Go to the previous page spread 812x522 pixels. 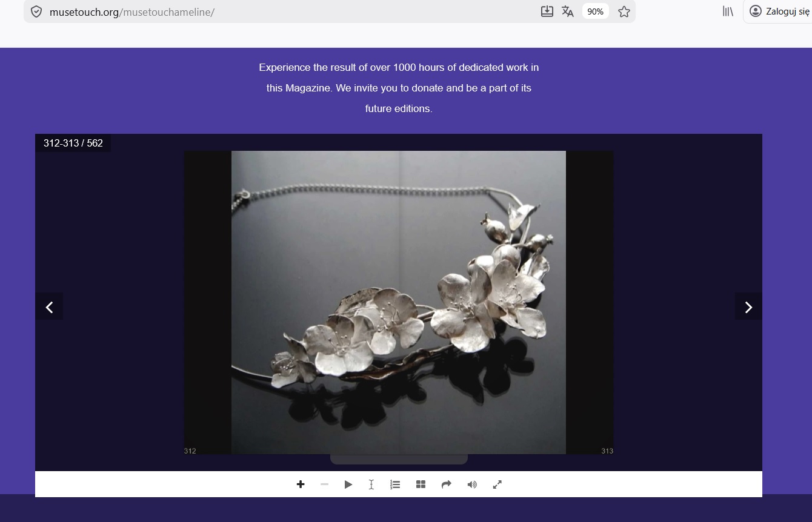tap(49, 307)
